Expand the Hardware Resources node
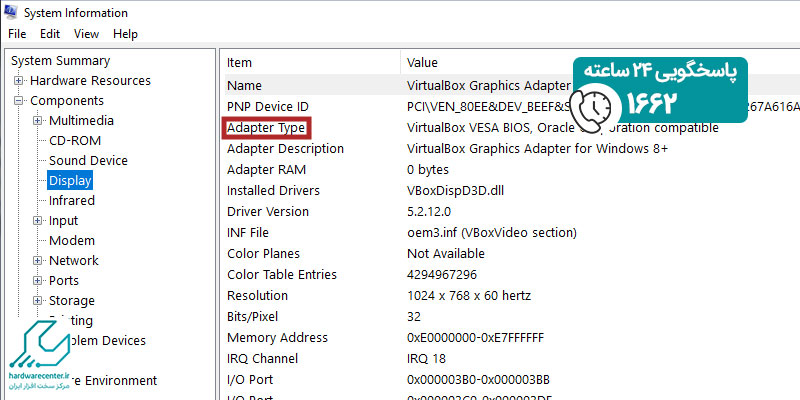 point(19,81)
